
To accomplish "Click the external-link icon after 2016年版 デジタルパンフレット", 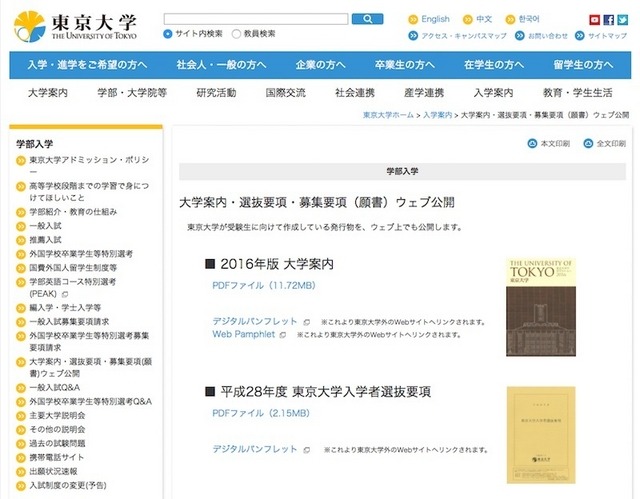I will pyautogui.click(x=307, y=322).
